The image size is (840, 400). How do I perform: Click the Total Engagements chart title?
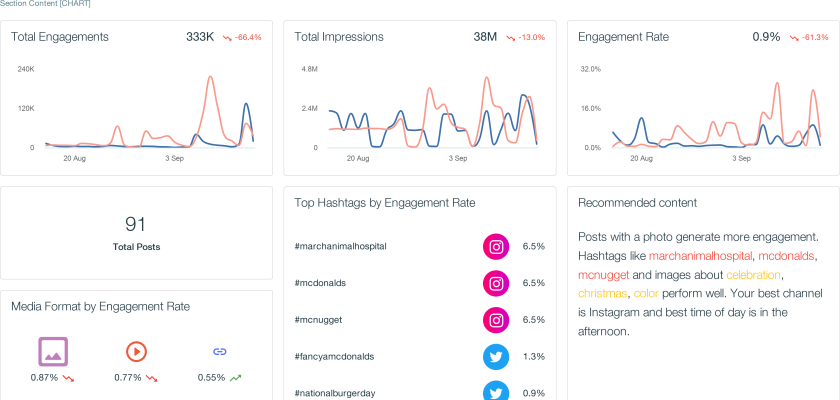coord(60,37)
